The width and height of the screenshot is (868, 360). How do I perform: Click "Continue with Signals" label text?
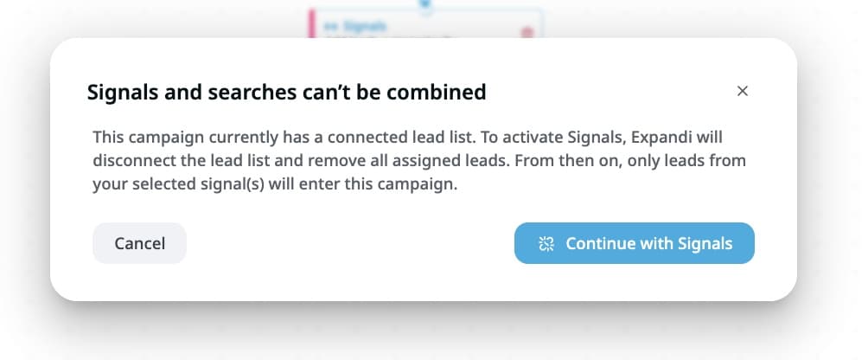tap(648, 243)
